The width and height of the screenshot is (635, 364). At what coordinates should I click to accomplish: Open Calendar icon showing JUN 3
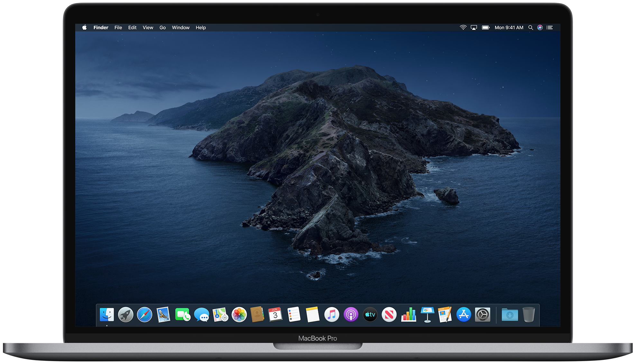tap(275, 314)
